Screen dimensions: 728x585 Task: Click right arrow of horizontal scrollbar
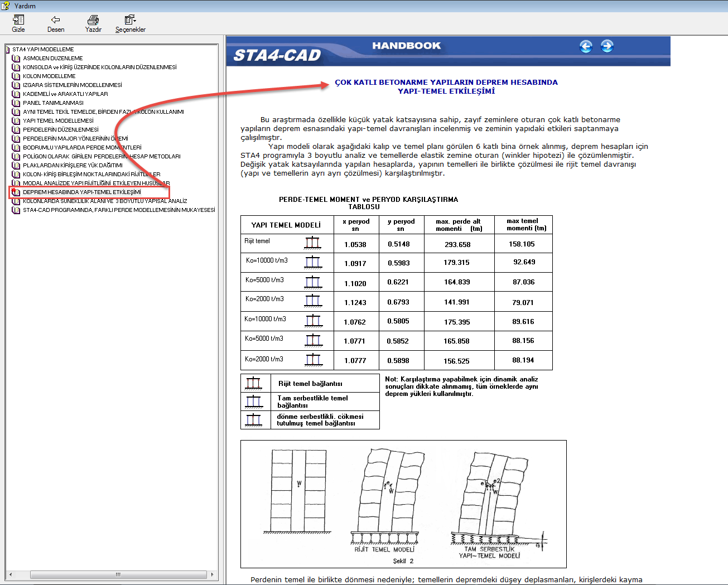212,574
